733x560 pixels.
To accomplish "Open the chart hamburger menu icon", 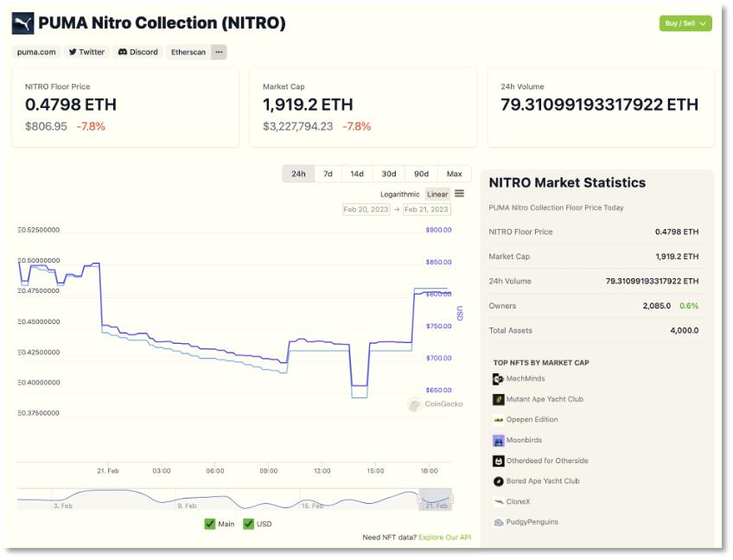I will [459, 194].
